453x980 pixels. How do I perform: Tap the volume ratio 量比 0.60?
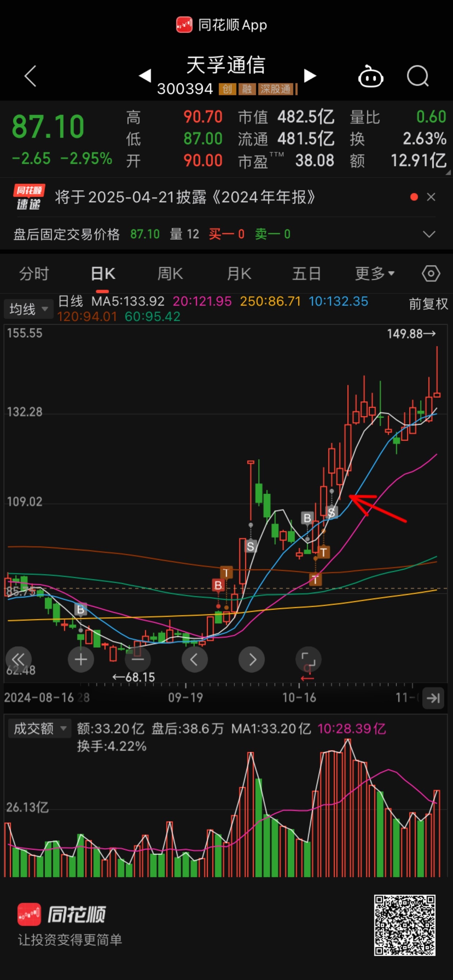click(x=398, y=117)
